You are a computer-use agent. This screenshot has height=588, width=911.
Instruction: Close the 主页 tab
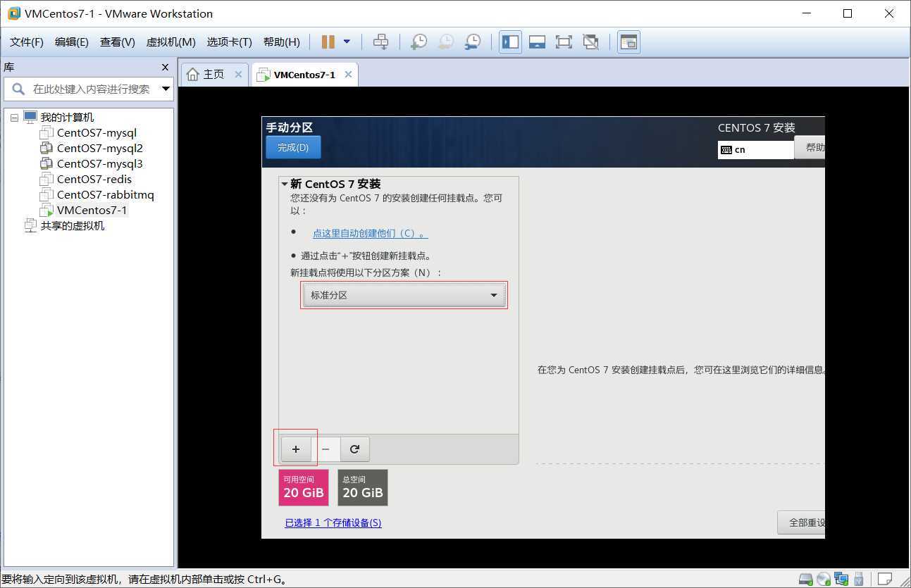pos(238,74)
